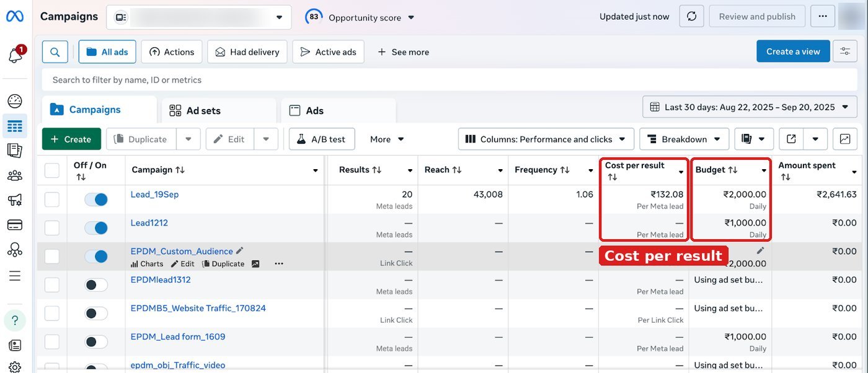Click the search filter input field
The height and width of the screenshot is (373, 868).
(450, 80)
